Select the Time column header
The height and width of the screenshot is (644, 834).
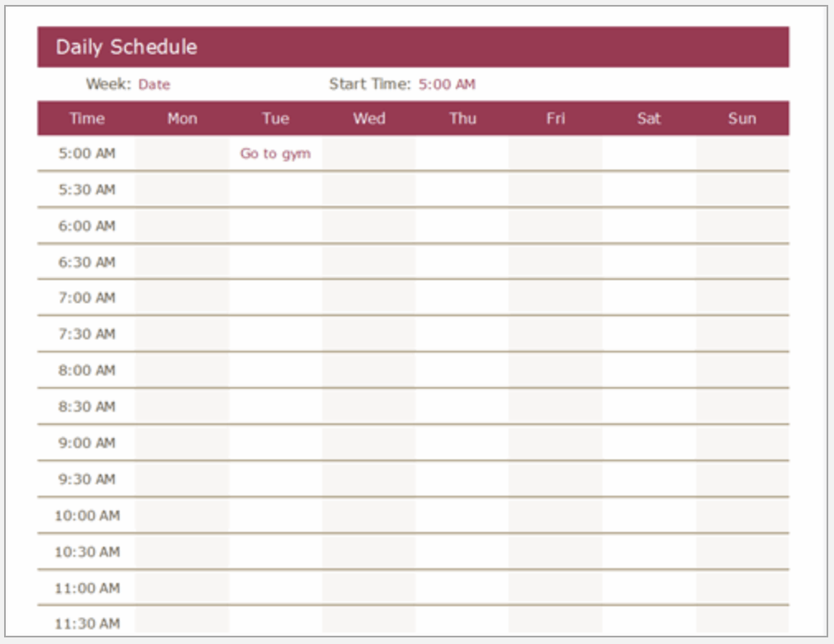[87, 119]
